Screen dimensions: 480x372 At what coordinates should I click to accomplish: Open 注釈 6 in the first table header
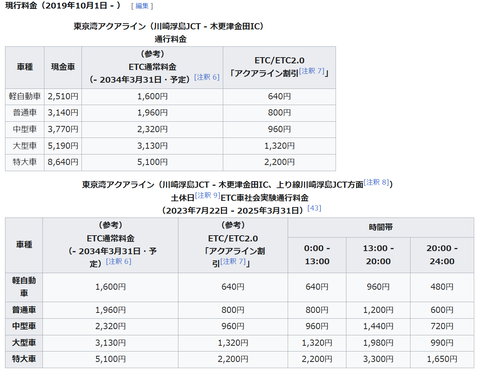[207, 77]
